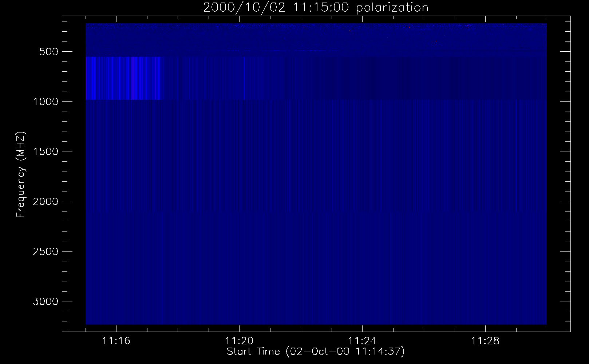Click the 'Start Time (02-Oct-00 11:14:37)' label
The height and width of the screenshot is (364, 589).
point(316,352)
